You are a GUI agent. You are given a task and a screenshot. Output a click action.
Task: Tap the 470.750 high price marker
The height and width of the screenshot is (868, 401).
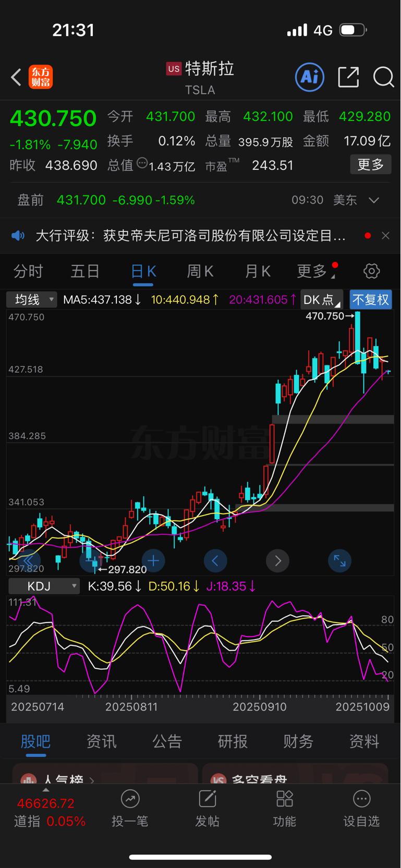(x=330, y=316)
